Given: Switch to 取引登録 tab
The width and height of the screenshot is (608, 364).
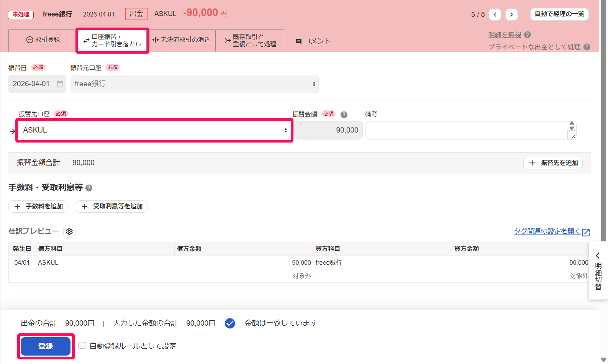Looking at the screenshot, I should 43,40.
